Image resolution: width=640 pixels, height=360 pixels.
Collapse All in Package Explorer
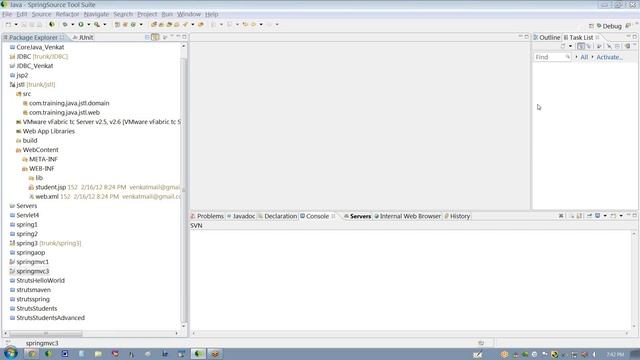tap(147, 37)
